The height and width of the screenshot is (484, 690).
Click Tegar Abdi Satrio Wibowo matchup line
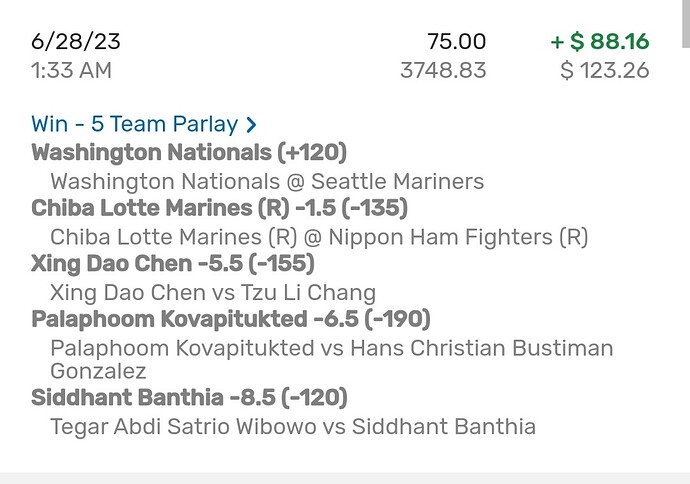293,427
